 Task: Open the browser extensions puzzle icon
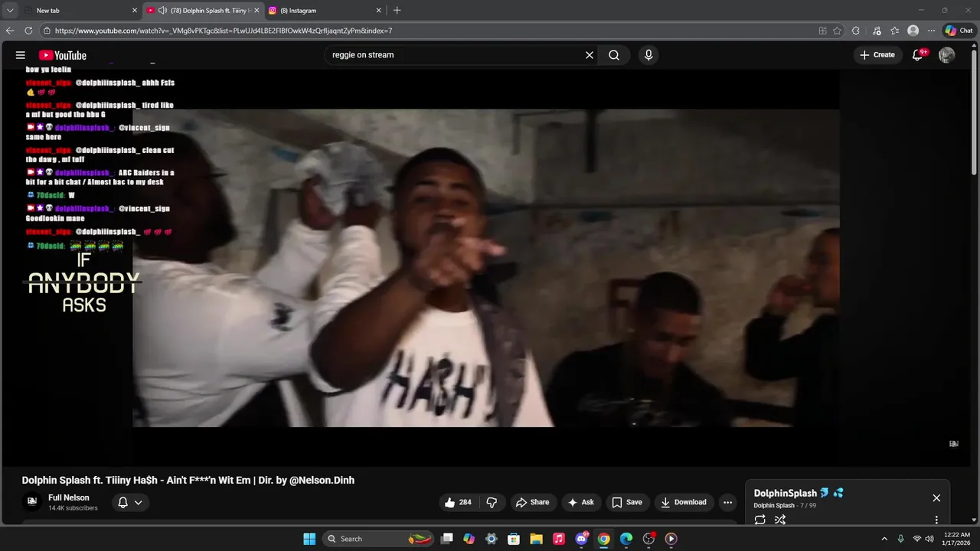click(856, 31)
